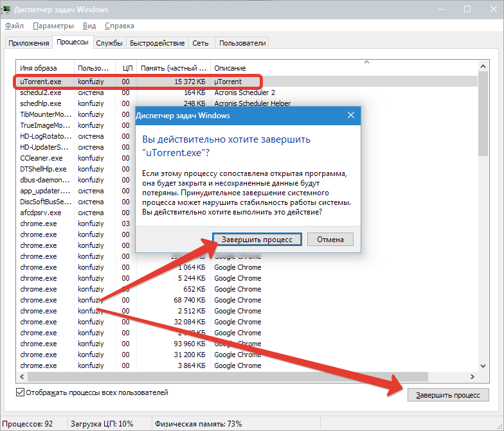The width and height of the screenshot is (504, 431).
Task: Click the vertical scrollbar down arrow
Action: [483, 366]
